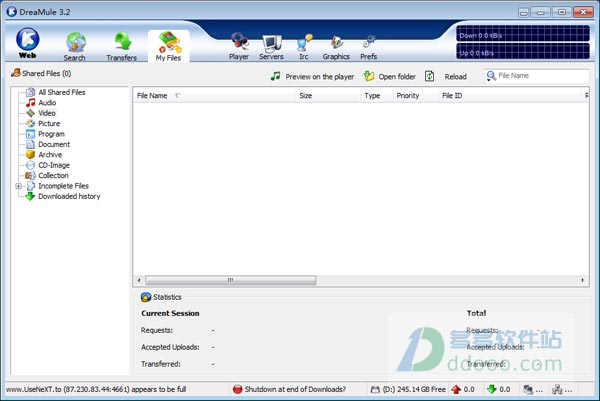Sort by File Name column header
This screenshot has width=600, height=401.
214,96
